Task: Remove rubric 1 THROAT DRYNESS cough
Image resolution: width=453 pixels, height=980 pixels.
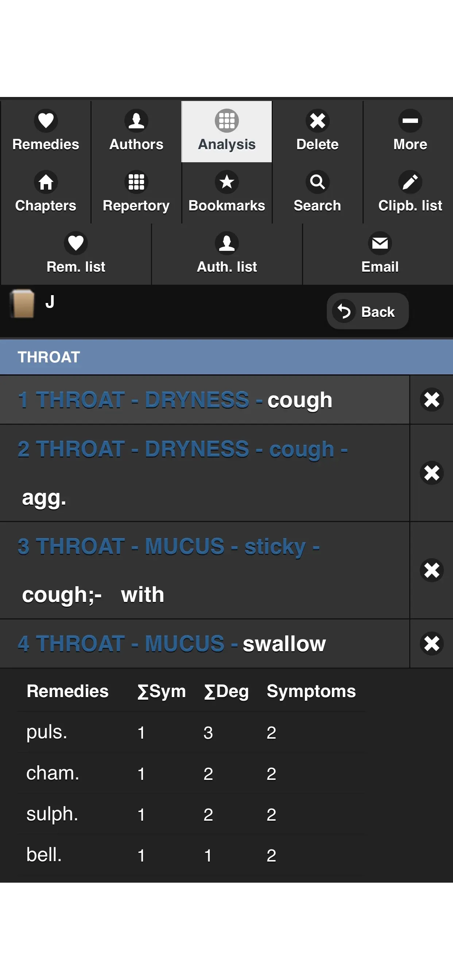Action: point(432,400)
